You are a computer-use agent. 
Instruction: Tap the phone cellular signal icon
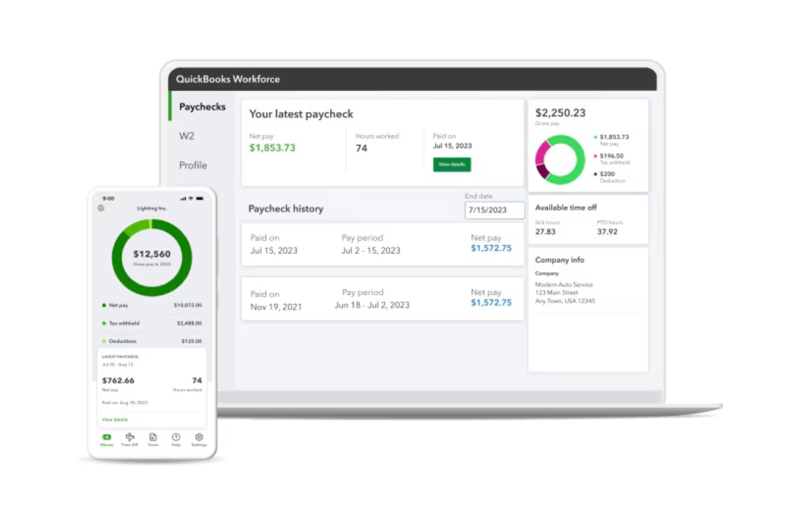[183, 198]
